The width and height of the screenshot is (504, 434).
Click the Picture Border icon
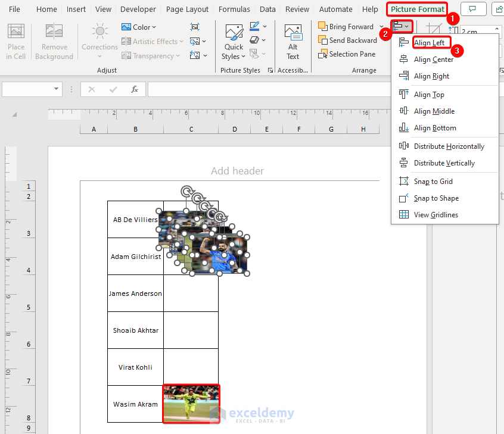pos(254,26)
